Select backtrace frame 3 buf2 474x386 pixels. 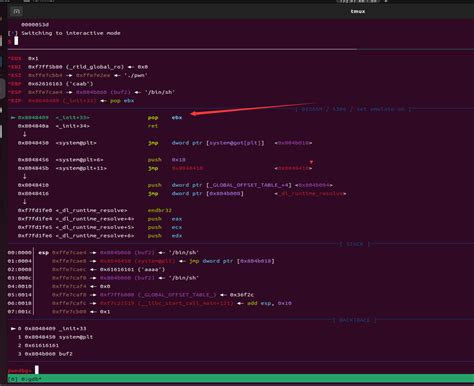coord(45,354)
